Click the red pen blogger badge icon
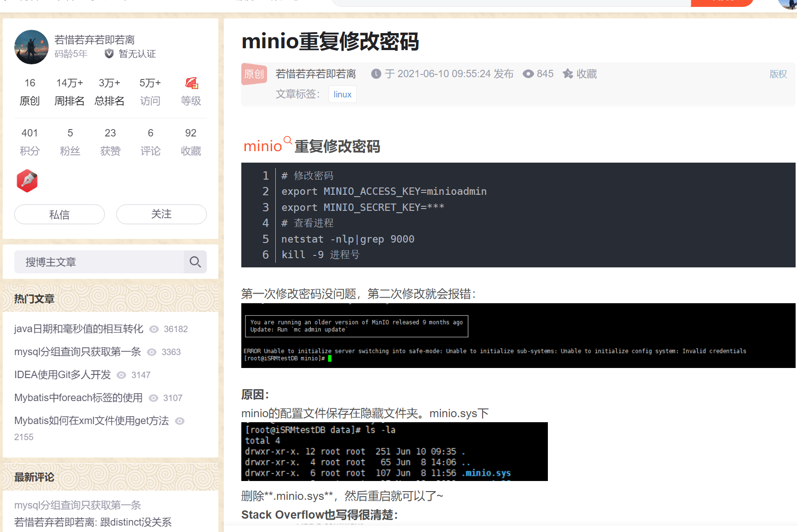 27,181
